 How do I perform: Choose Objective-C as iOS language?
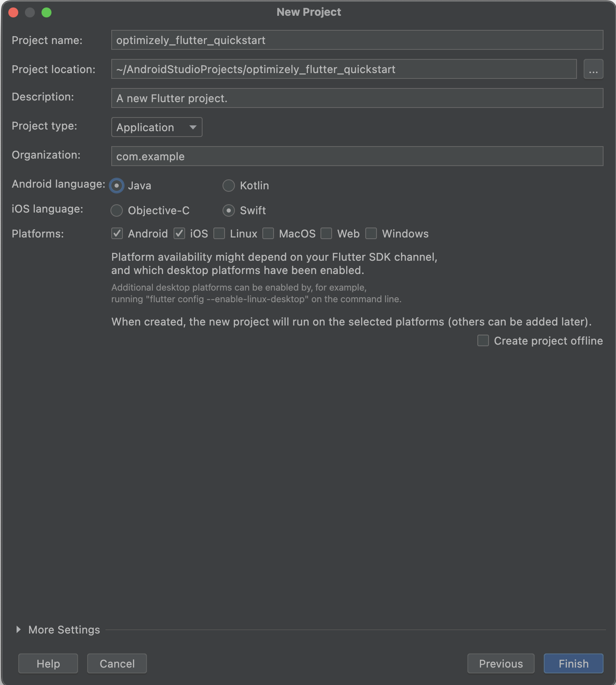pos(117,210)
